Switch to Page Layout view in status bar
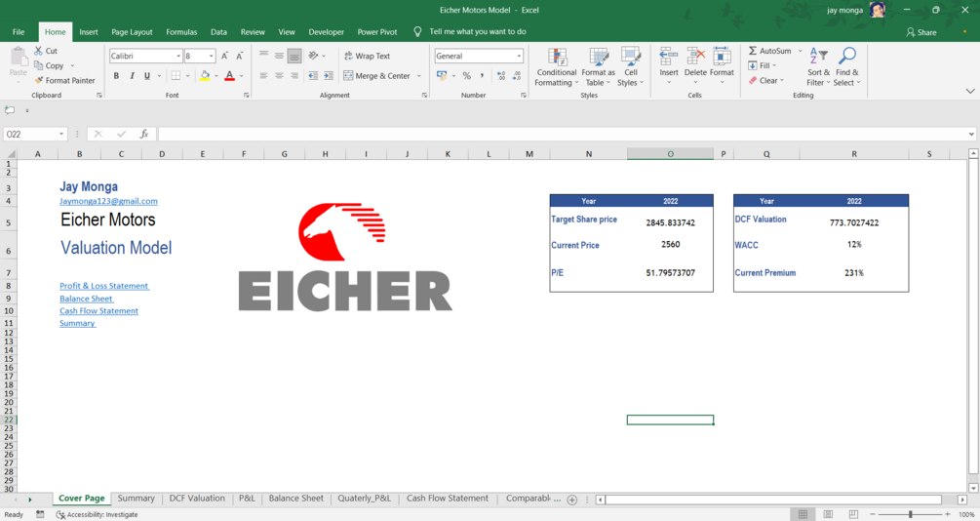Image resolution: width=980 pixels, height=521 pixels. coord(828,514)
